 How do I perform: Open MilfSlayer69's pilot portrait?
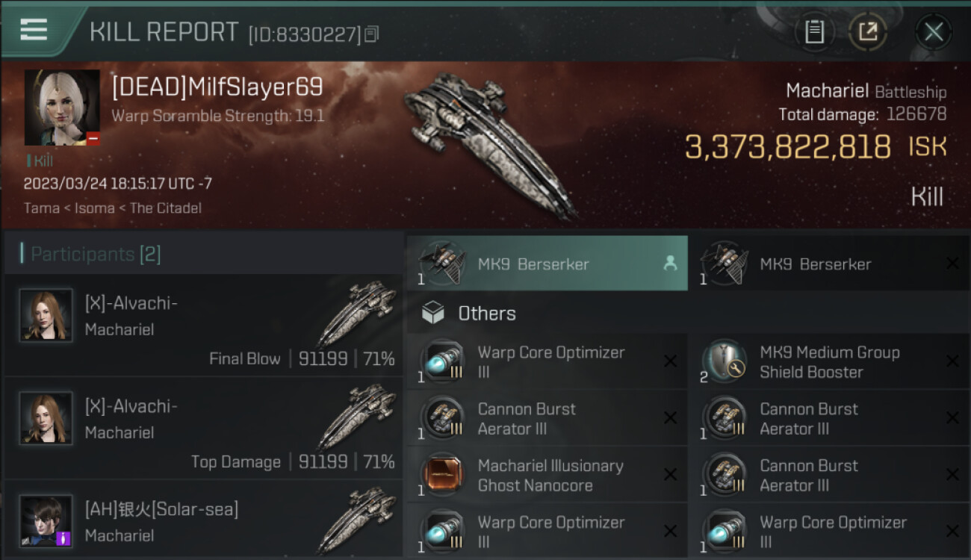coord(62,108)
